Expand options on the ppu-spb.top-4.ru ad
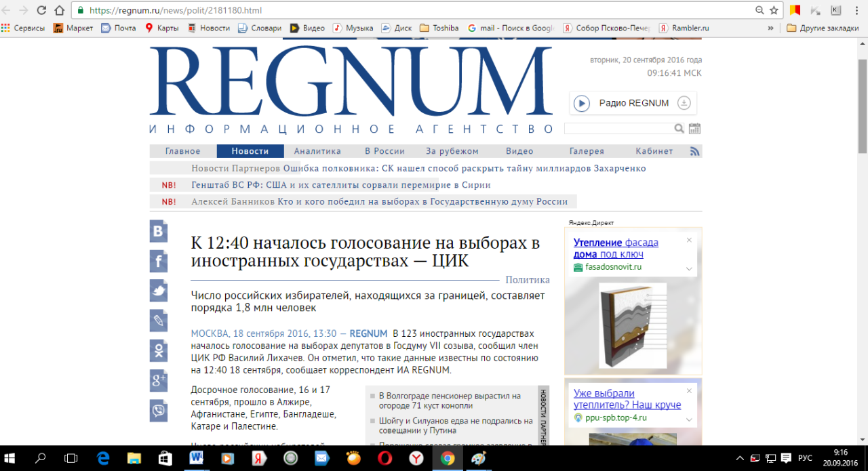Viewport: 868px width, 471px height. [x=689, y=419]
